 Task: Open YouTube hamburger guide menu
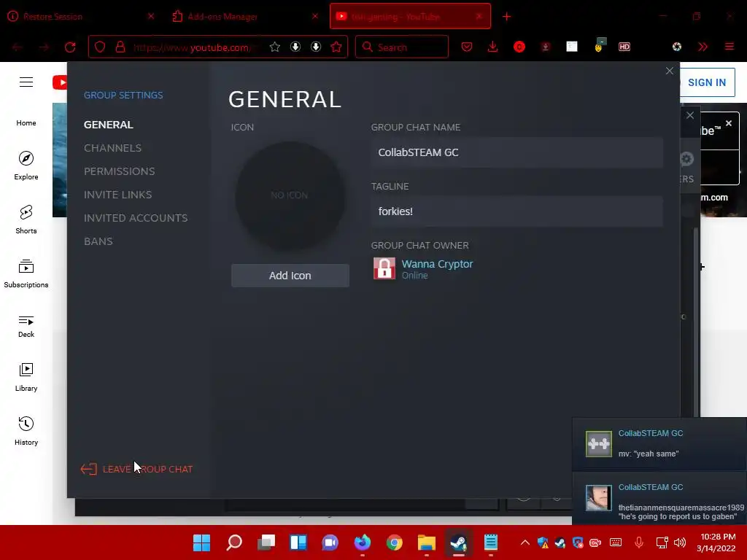tap(26, 82)
